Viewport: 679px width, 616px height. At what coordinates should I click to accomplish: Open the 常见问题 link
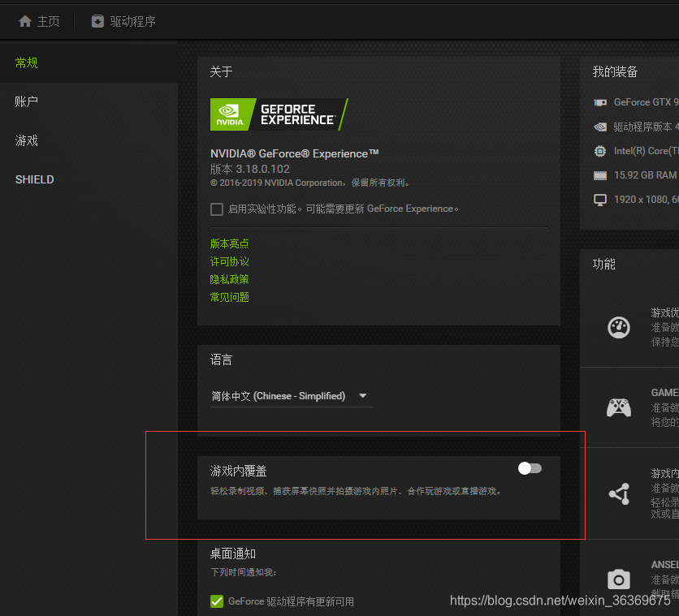coord(230,297)
